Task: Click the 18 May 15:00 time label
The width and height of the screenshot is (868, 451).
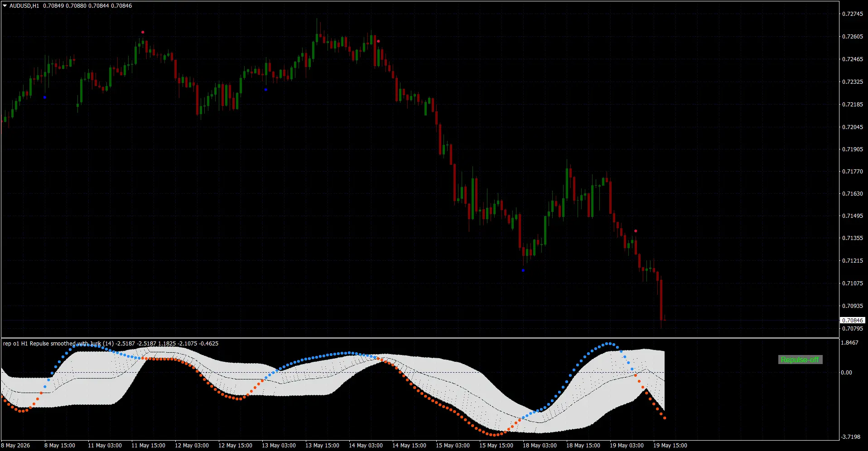Action: [583, 446]
